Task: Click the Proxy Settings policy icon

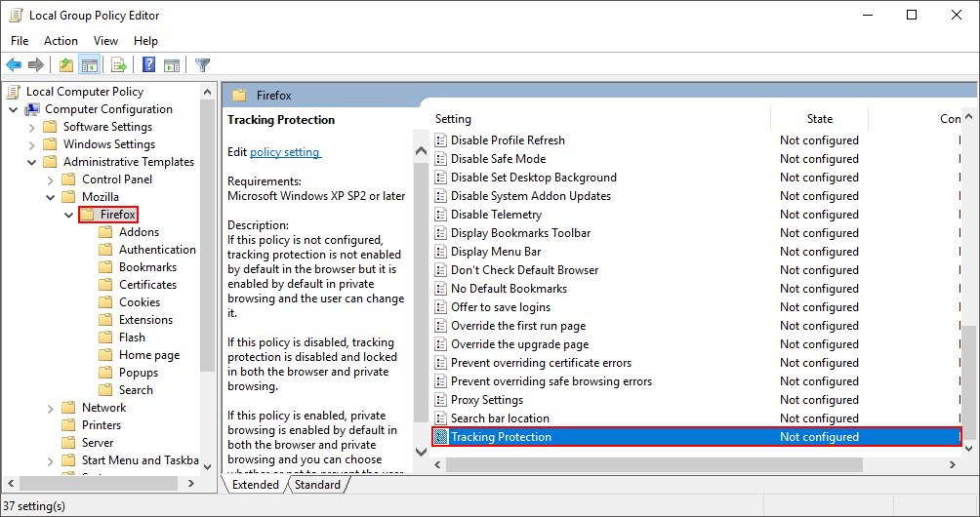Action: 440,400
